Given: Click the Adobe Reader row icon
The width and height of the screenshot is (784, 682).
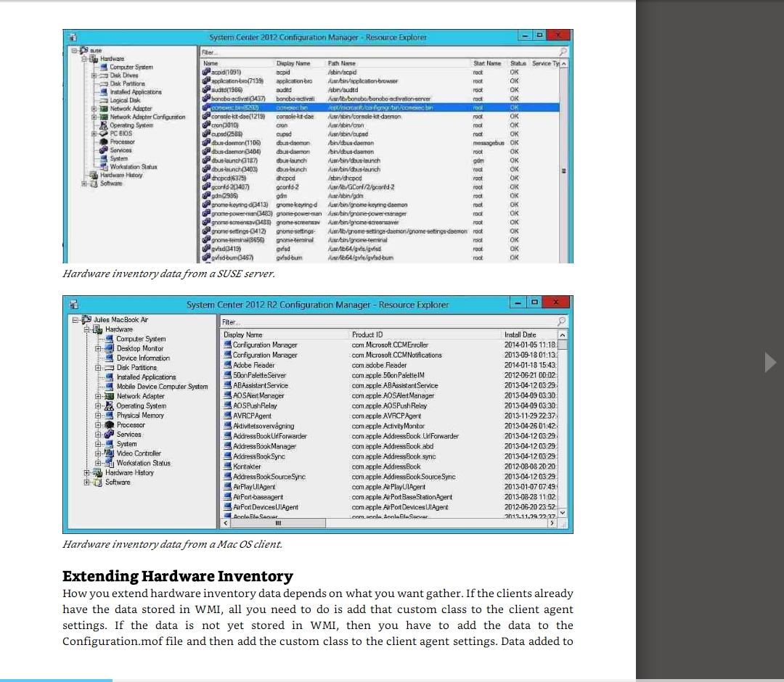Looking at the screenshot, I should (227, 365).
